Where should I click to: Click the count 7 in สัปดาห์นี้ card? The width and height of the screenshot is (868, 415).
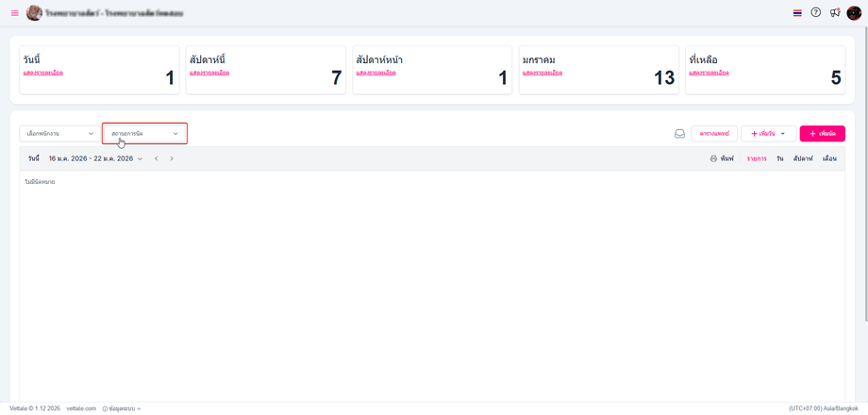tap(337, 78)
